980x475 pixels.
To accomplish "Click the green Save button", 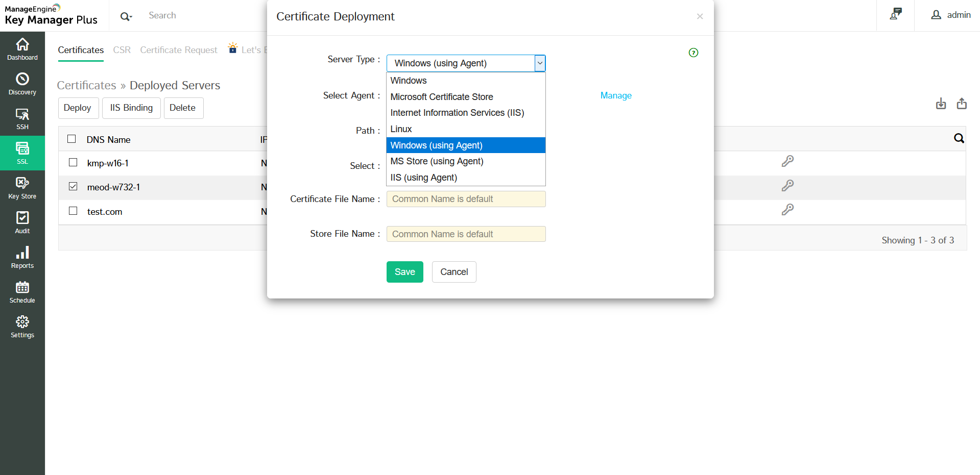I will tap(404, 272).
